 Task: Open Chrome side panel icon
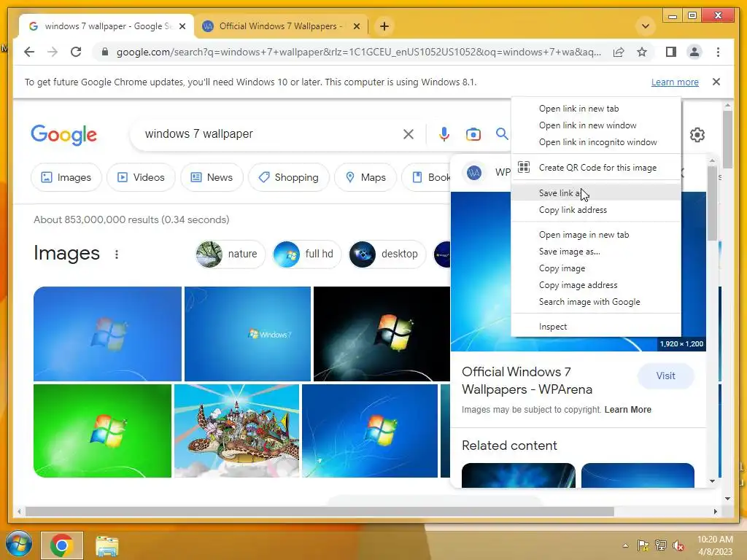[671, 52]
